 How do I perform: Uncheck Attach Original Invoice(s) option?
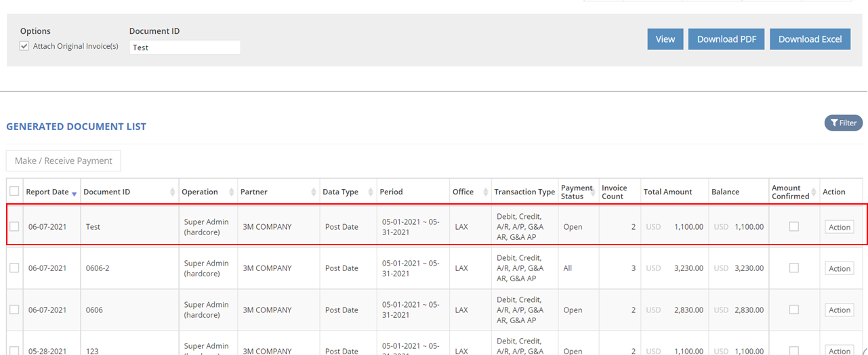pos(24,46)
